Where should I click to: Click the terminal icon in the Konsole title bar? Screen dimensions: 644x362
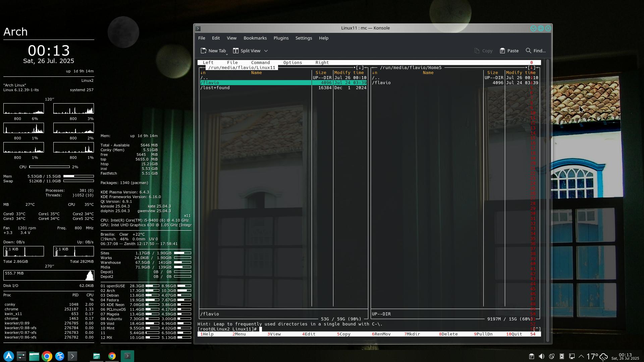[198, 28]
